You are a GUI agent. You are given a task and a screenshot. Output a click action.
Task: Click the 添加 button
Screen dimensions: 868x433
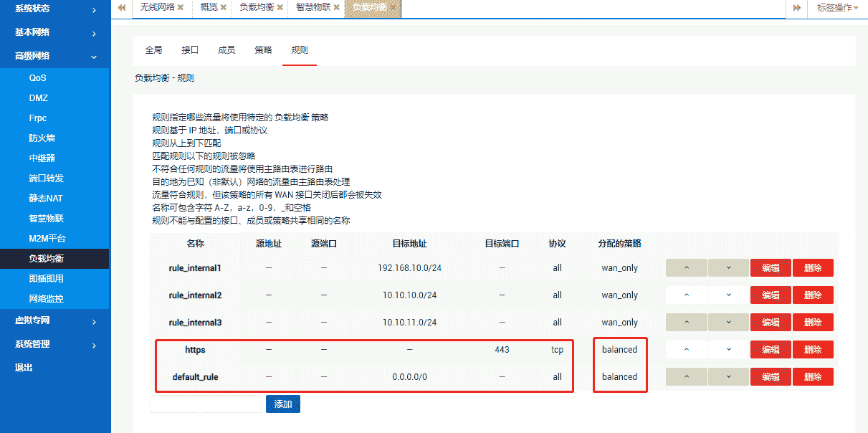(x=282, y=404)
